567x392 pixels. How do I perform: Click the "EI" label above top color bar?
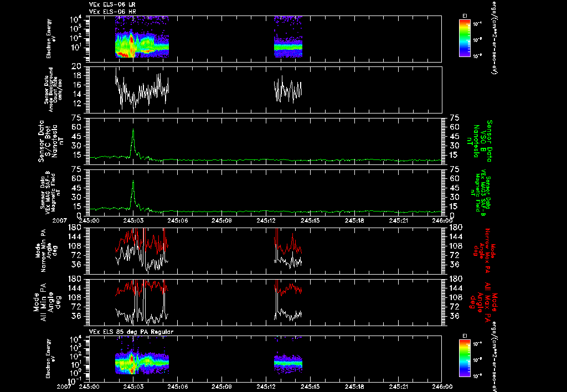coord(465,16)
